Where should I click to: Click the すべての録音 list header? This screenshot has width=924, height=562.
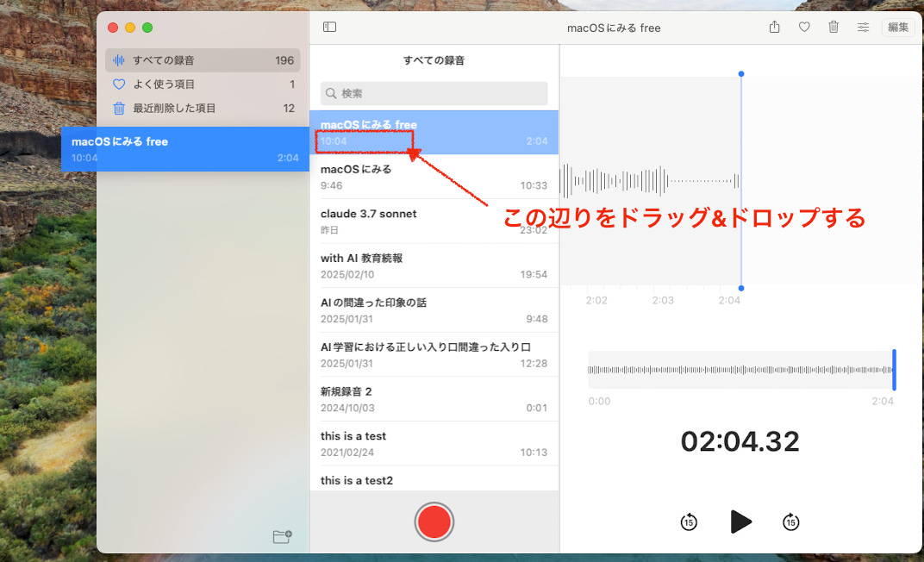tap(434, 60)
